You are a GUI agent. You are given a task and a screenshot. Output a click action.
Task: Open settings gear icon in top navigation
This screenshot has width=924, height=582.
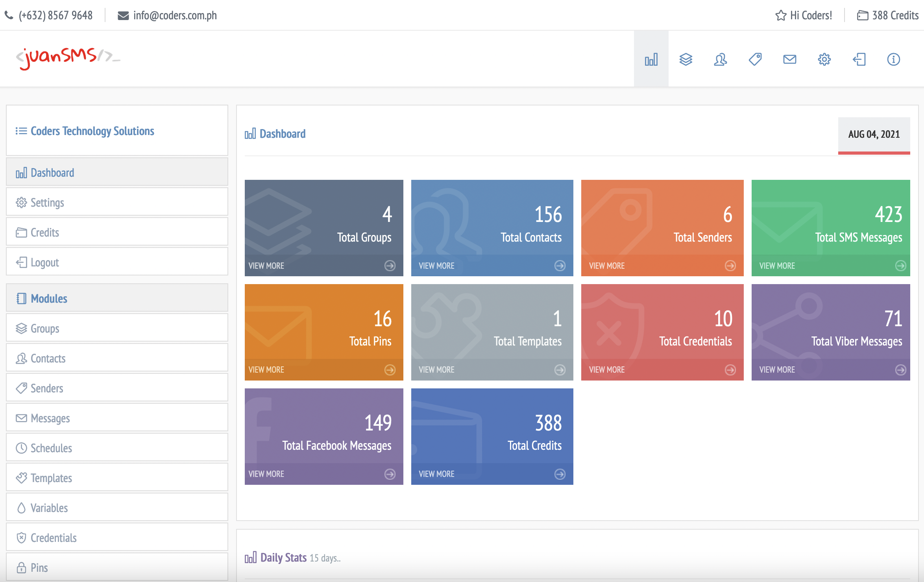click(x=824, y=59)
